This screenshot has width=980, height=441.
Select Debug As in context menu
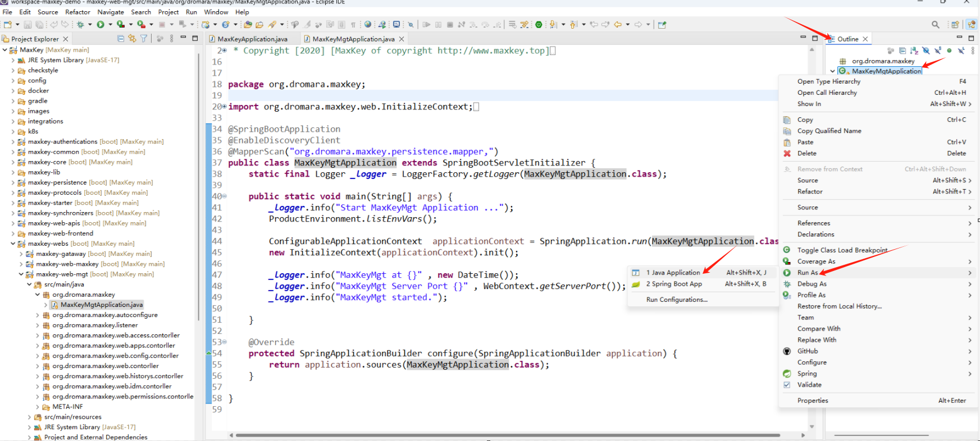click(x=878, y=284)
